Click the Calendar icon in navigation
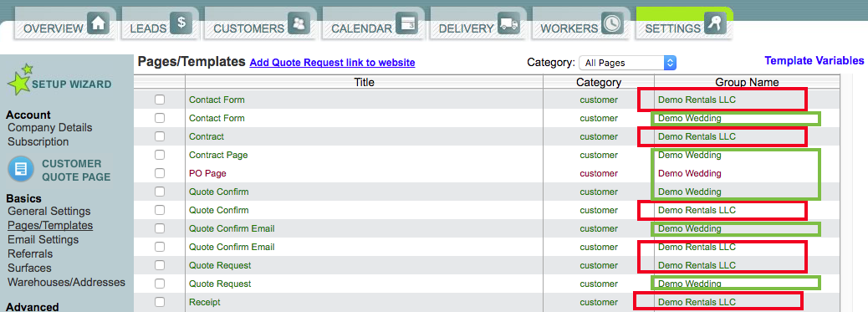The image size is (868, 312). coord(408,23)
